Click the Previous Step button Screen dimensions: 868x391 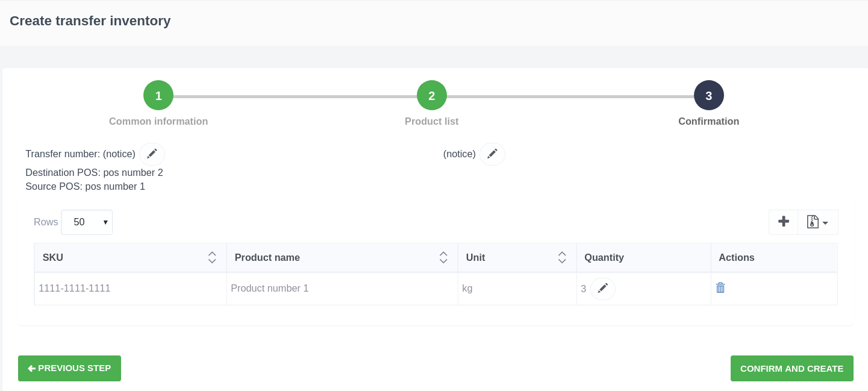pyautogui.click(x=69, y=368)
